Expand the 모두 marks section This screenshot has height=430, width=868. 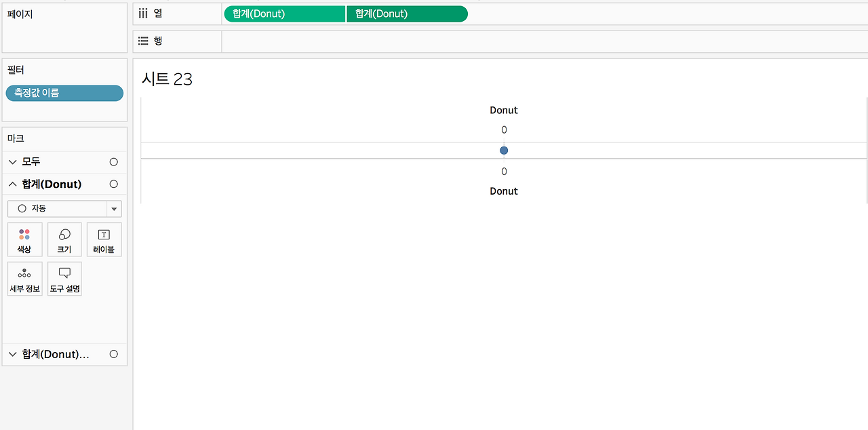13,162
